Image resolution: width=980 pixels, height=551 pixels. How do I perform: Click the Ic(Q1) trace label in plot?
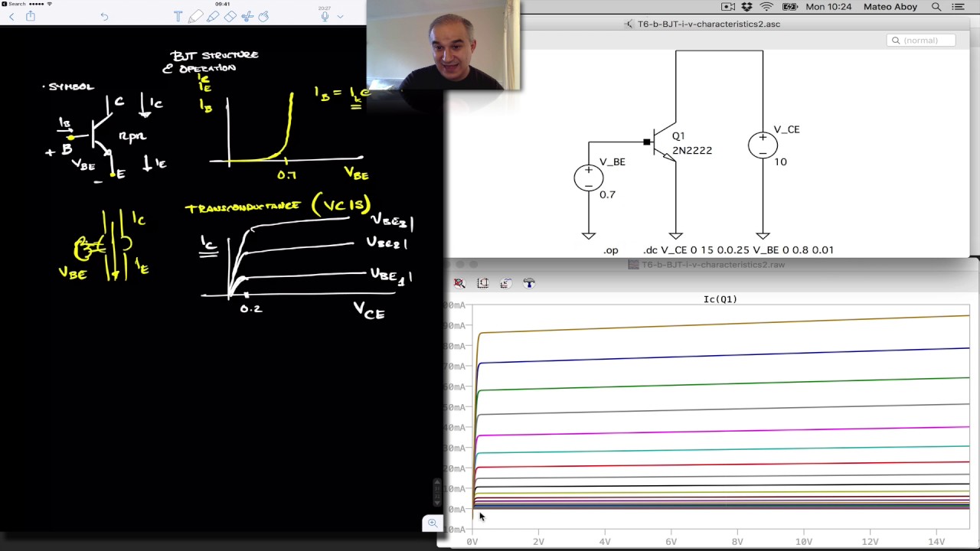(x=720, y=299)
